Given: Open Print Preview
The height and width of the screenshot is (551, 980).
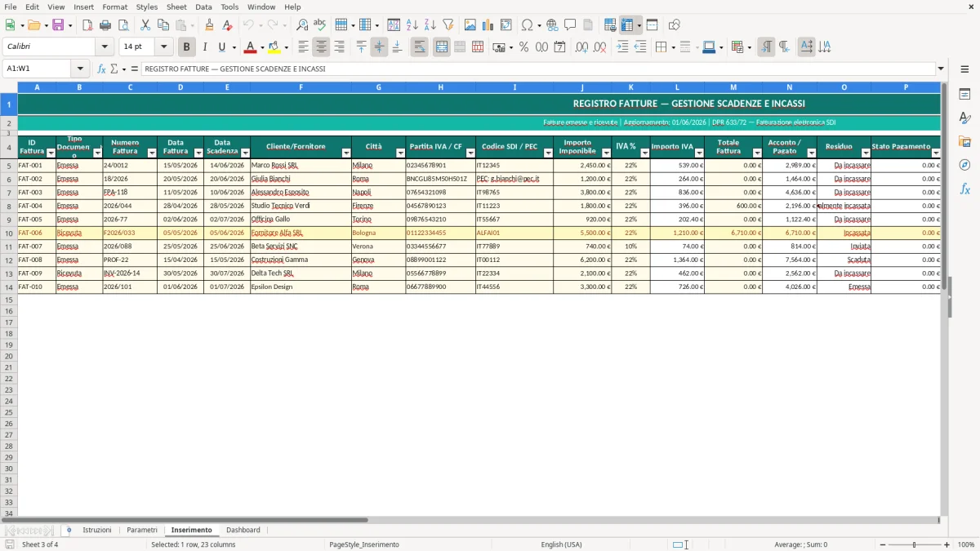Looking at the screenshot, I should (x=123, y=25).
